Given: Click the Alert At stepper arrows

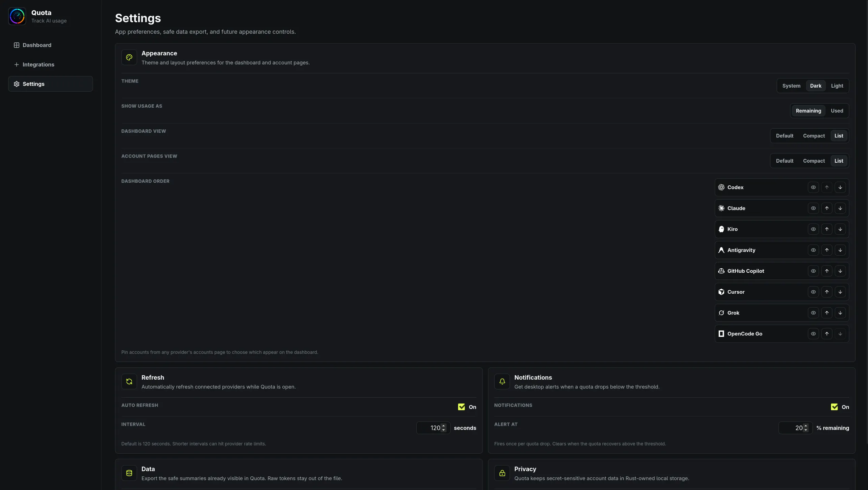Looking at the screenshot, I should coord(806,428).
